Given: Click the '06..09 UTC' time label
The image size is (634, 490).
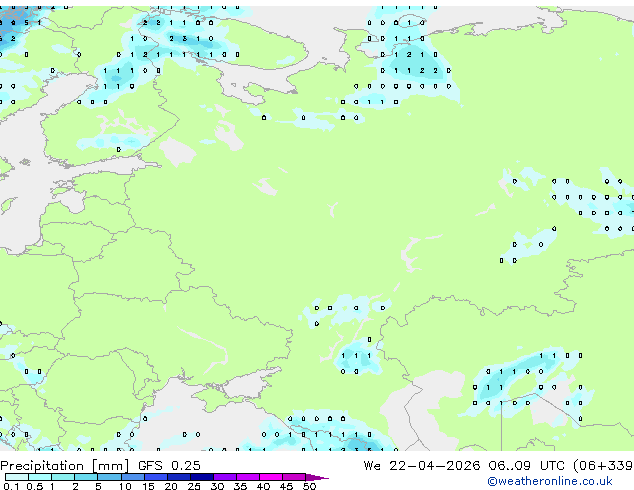Looking at the screenshot, I should [526, 466].
